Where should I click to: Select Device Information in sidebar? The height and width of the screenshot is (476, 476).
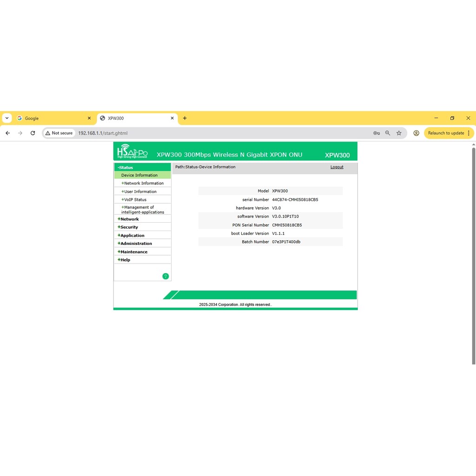(x=139, y=175)
